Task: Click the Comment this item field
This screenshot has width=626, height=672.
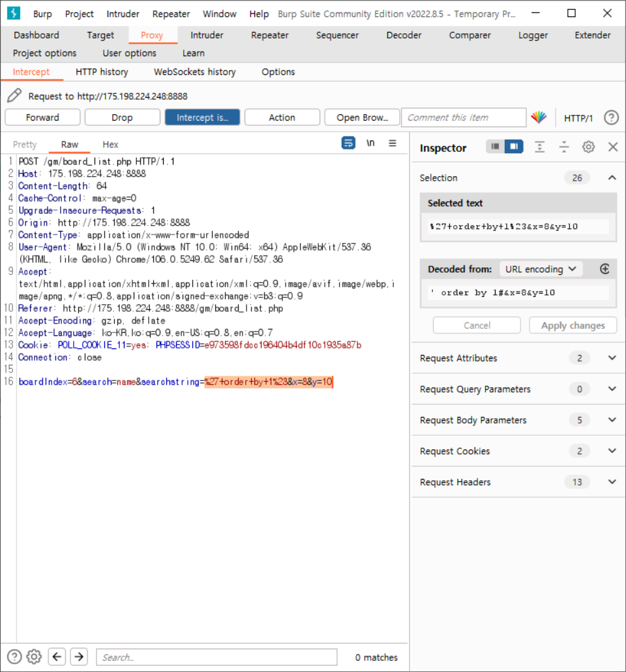Action: [464, 117]
